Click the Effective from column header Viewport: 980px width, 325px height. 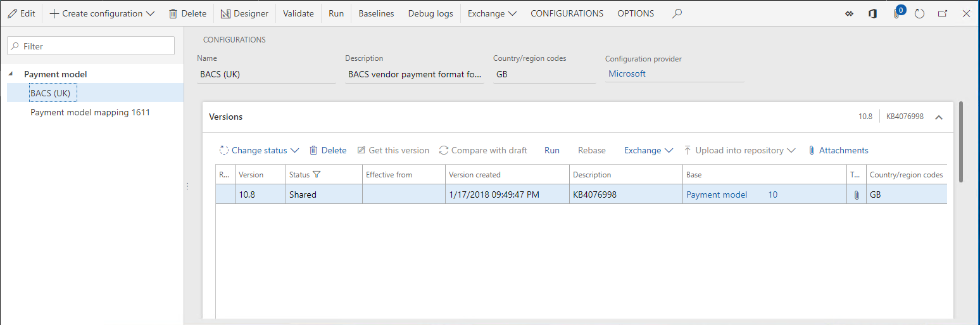[403, 175]
